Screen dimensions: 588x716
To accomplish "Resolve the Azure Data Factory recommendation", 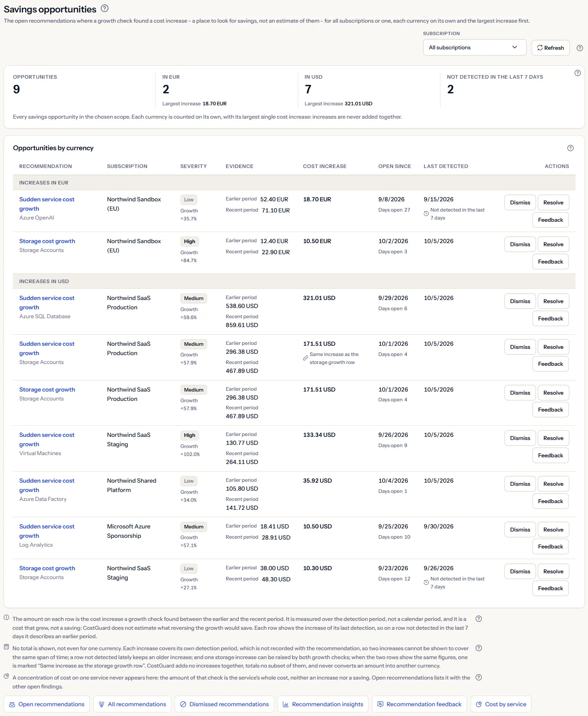I will point(553,484).
